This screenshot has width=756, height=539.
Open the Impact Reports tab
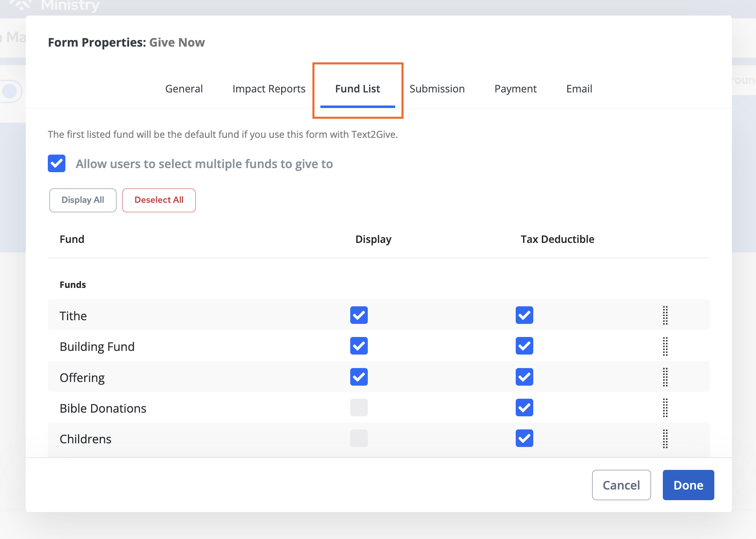[x=269, y=89]
